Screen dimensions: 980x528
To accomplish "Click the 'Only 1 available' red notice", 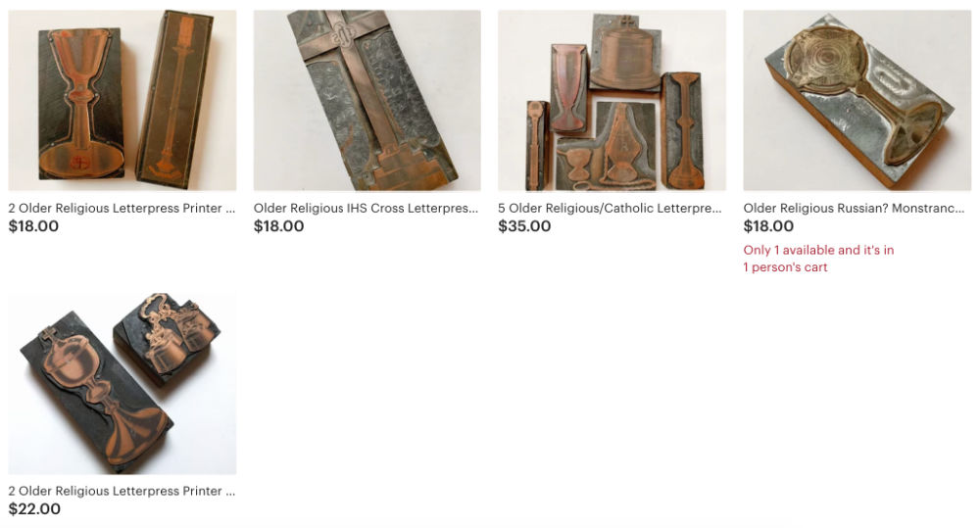I will pos(818,250).
